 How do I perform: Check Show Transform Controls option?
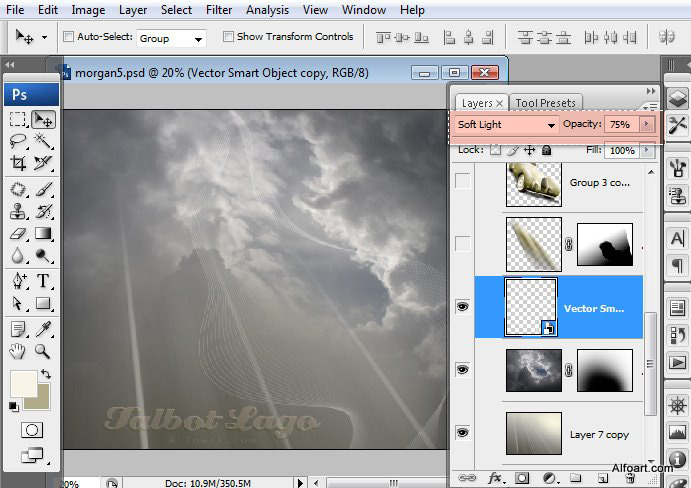tap(228, 37)
